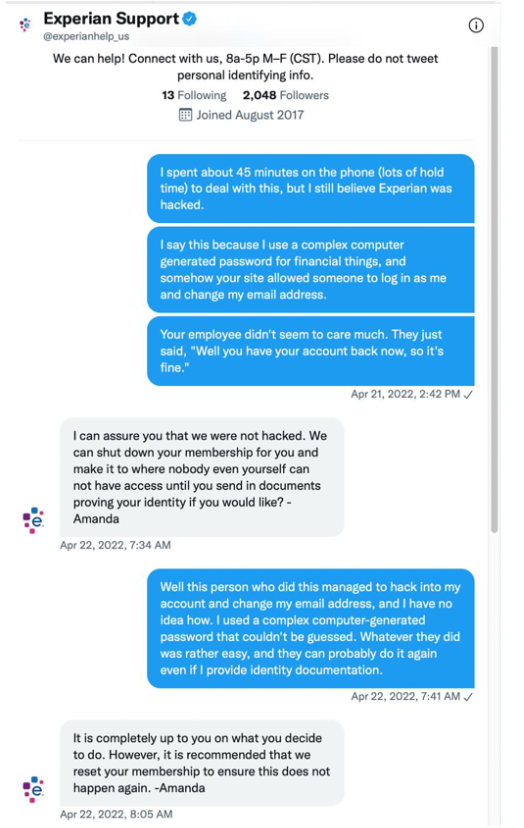The width and height of the screenshot is (524, 828).
Task: Click the blue verified badge
Action: (190, 19)
